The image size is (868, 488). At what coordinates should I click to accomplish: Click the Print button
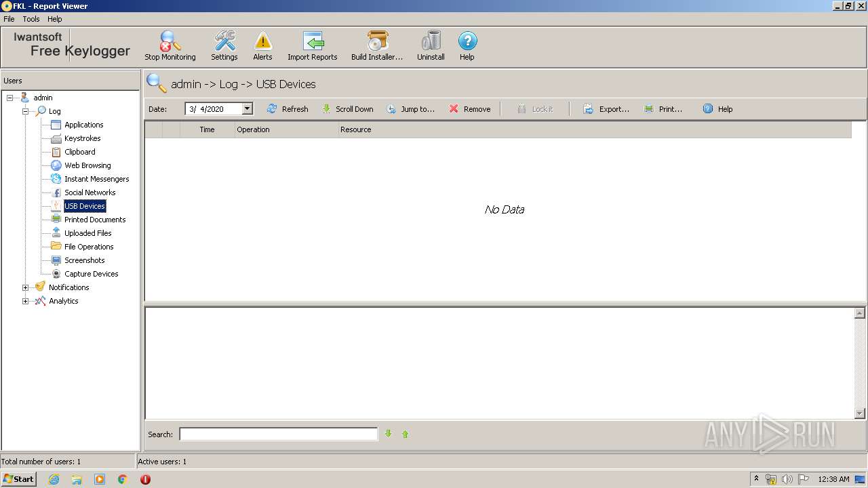[x=663, y=108]
